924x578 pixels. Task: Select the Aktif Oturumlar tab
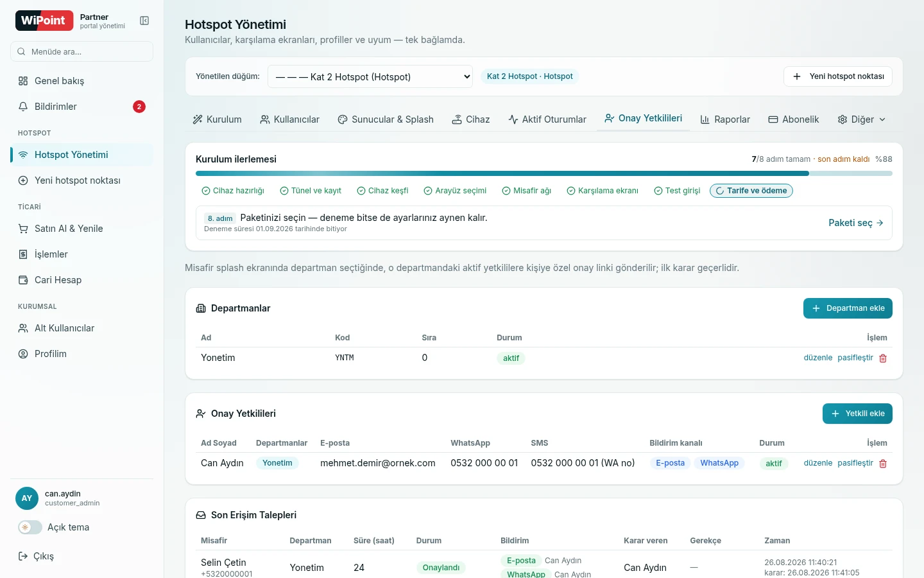(x=547, y=119)
